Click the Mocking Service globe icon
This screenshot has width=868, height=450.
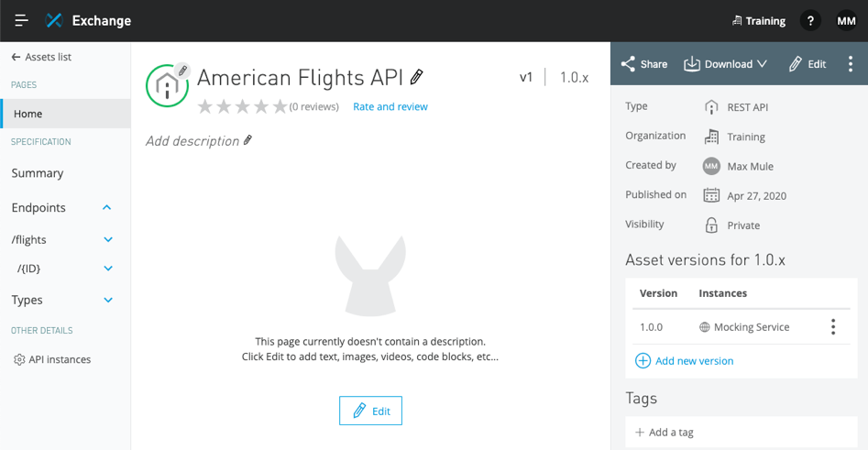704,327
